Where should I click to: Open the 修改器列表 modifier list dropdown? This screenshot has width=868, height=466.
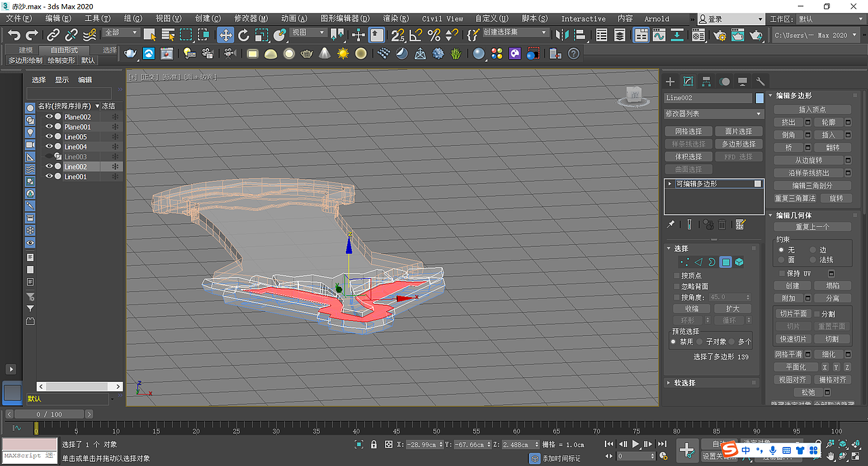(713, 114)
